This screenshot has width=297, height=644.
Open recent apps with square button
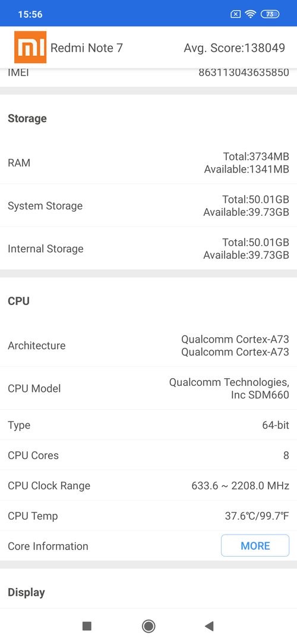tap(87, 626)
